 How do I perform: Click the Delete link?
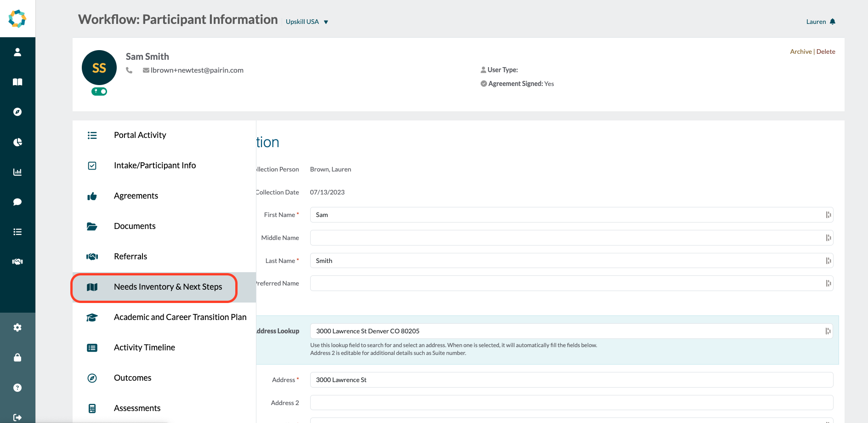point(826,51)
